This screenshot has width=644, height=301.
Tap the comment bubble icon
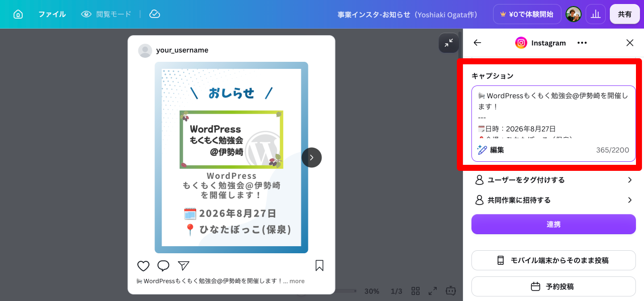pos(164,266)
